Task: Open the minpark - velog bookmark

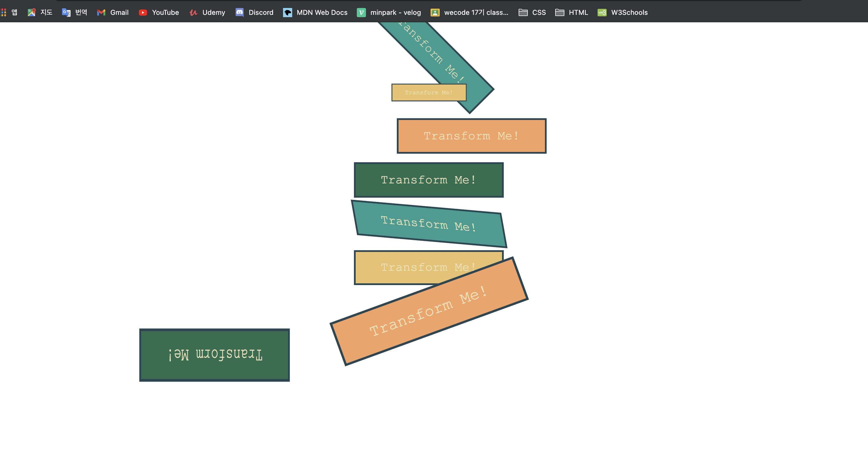Action: coord(389,13)
